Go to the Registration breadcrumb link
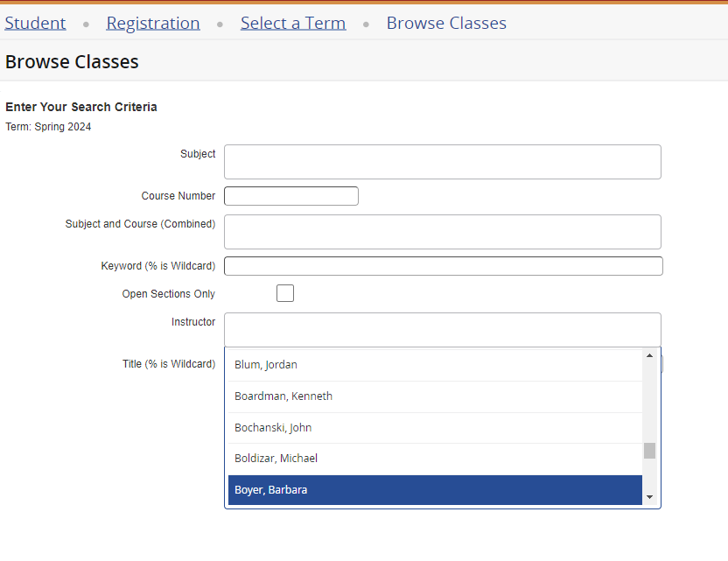This screenshot has width=728, height=561. pos(153,23)
